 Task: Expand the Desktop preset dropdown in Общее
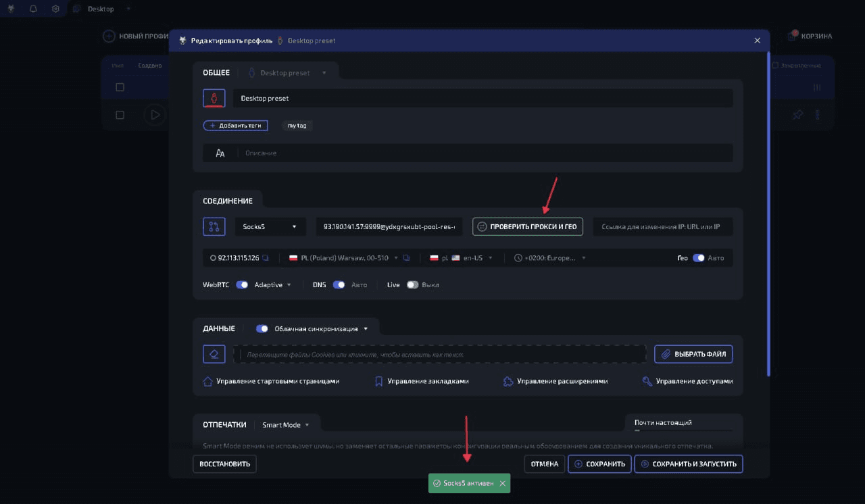click(287, 73)
